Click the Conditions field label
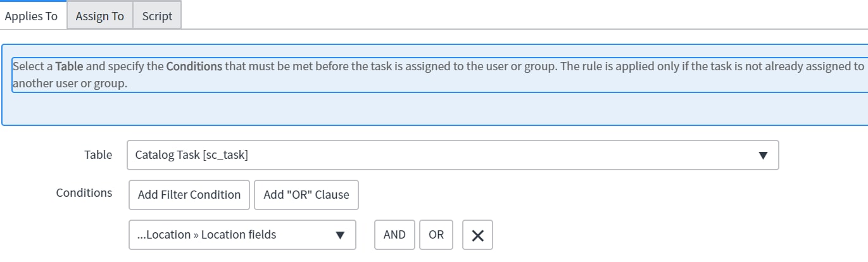Screen dimensions: 868x262 pyautogui.click(x=84, y=192)
